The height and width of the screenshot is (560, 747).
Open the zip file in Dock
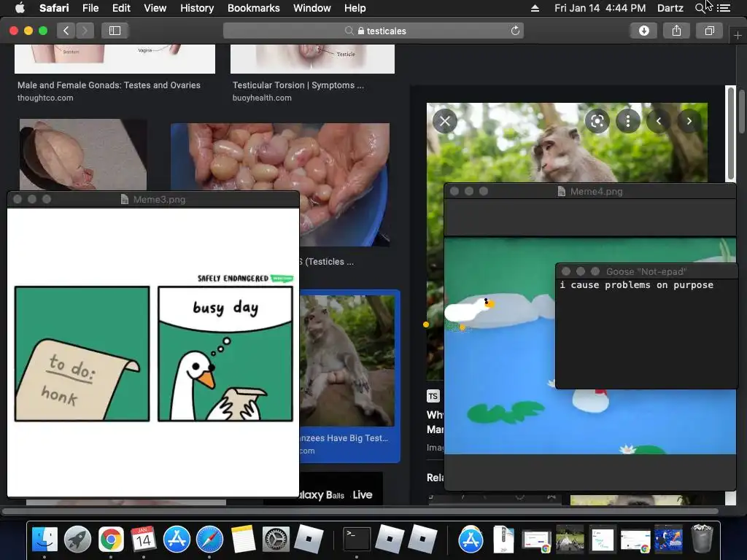[503, 540]
